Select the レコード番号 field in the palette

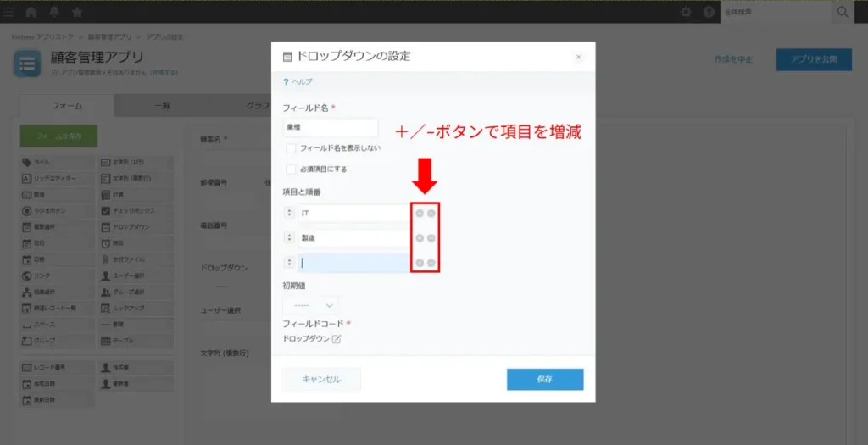point(57,367)
